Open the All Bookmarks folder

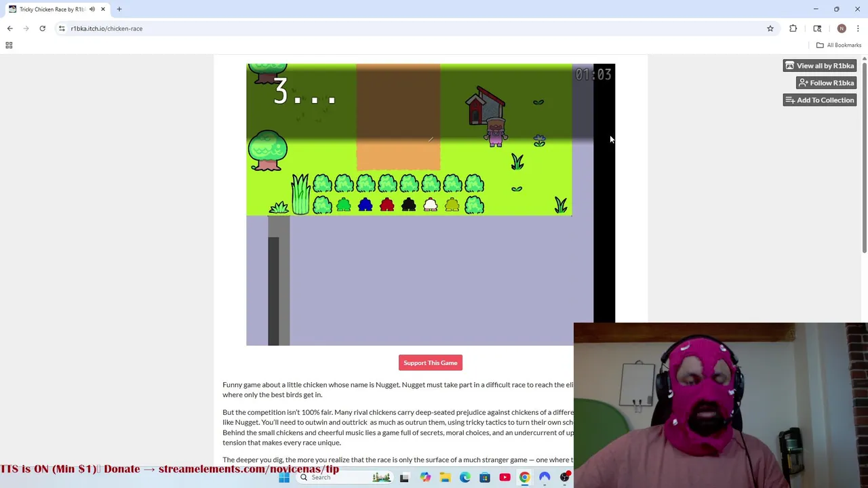839,45
